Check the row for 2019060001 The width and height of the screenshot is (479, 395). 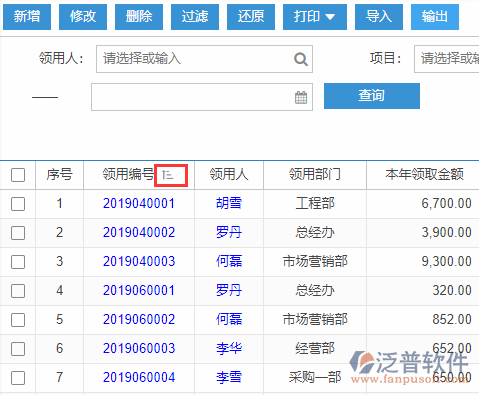click(18, 291)
